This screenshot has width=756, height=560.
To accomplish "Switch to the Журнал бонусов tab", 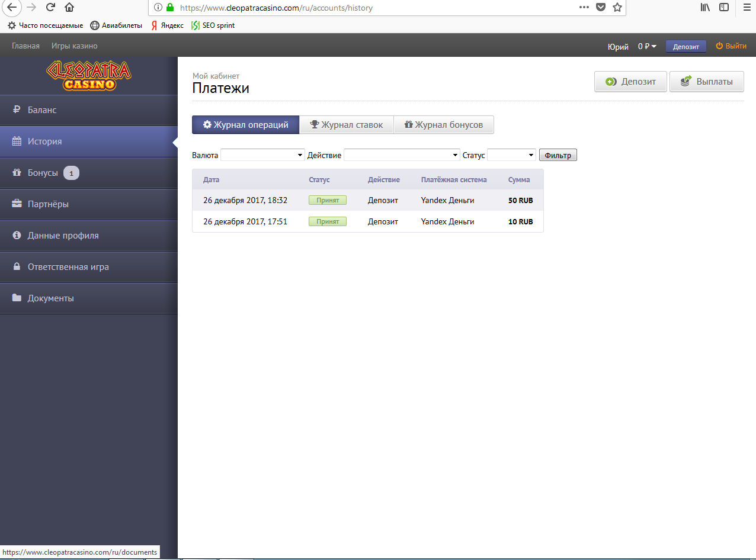I will [x=444, y=125].
